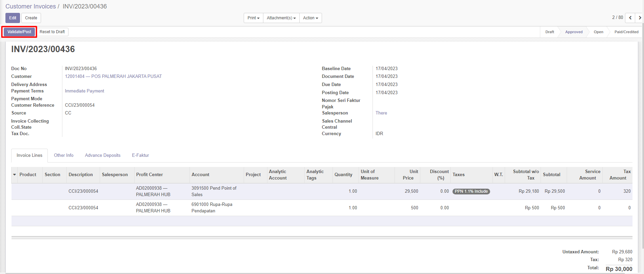This screenshot has height=274, width=644.
Task: Select Open status stage
Action: coord(598,32)
